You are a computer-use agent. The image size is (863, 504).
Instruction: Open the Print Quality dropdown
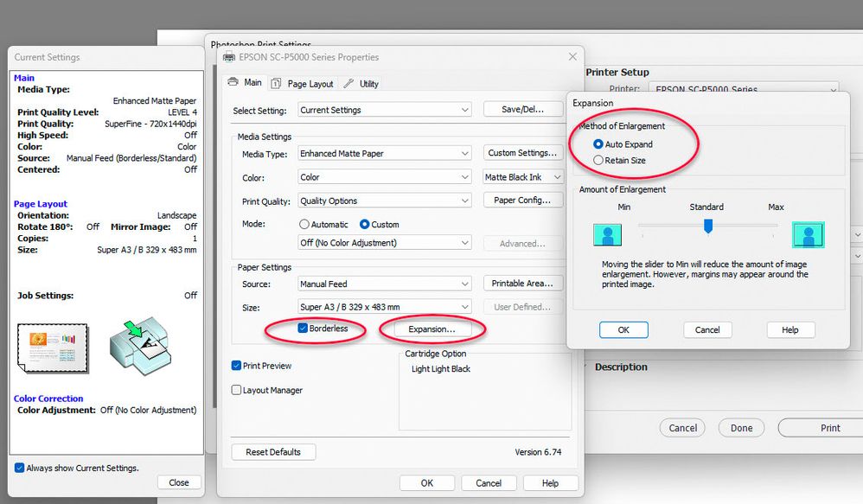pos(385,201)
